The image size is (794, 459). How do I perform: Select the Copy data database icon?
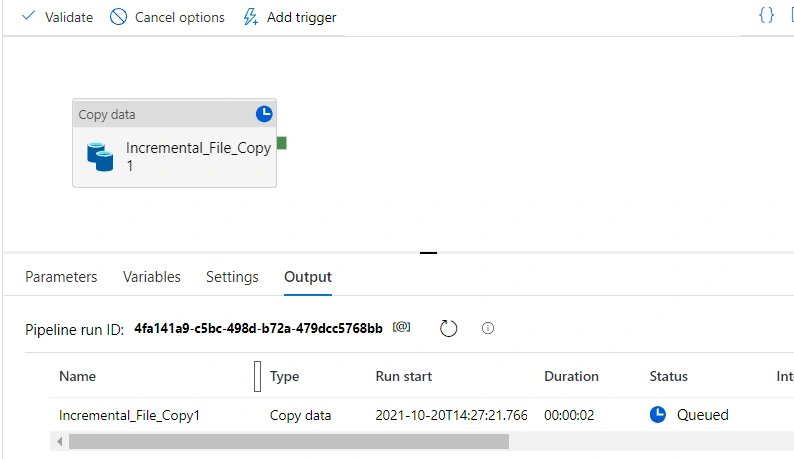(x=100, y=157)
